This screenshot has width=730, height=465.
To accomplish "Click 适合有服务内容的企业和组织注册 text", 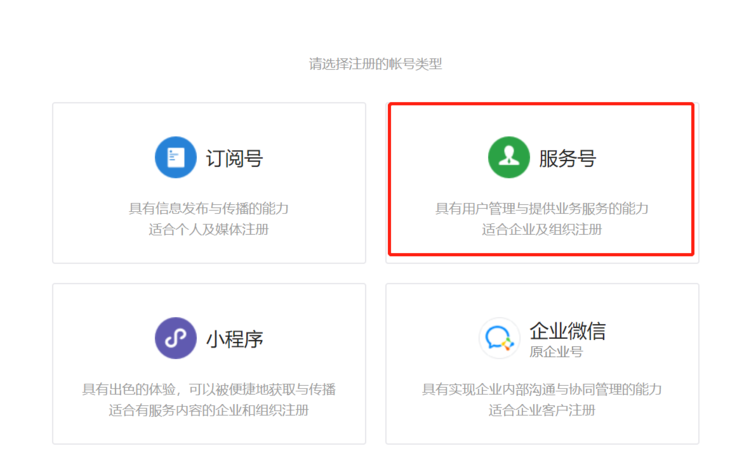I will [x=209, y=410].
